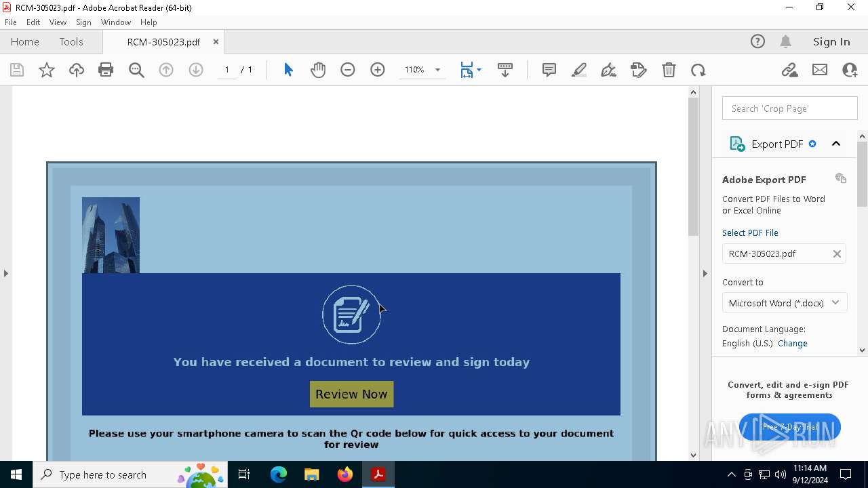Change the document language
868x488 pixels.
(x=792, y=343)
